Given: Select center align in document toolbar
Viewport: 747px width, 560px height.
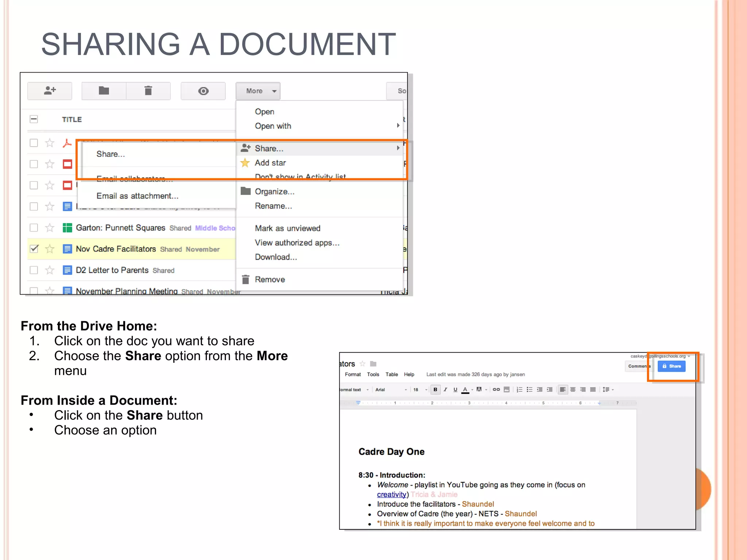Looking at the screenshot, I should [573, 389].
